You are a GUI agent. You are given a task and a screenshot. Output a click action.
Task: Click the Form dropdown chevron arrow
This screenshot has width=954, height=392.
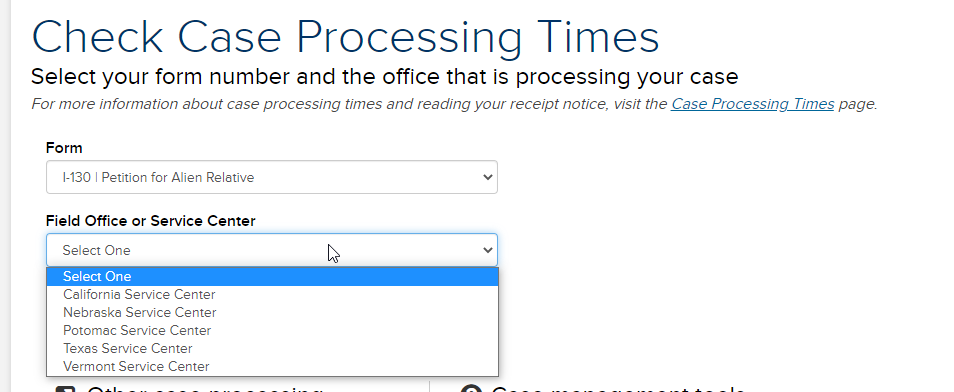point(487,177)
